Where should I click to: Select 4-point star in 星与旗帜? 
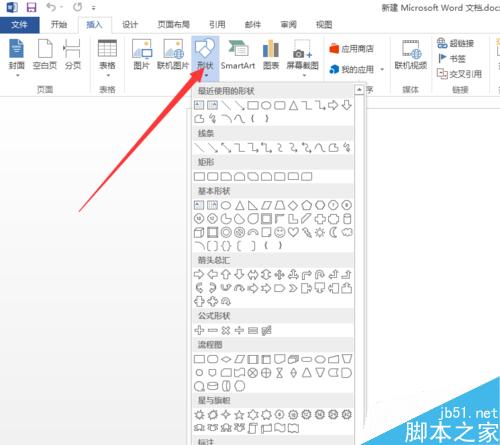point(226,415)
